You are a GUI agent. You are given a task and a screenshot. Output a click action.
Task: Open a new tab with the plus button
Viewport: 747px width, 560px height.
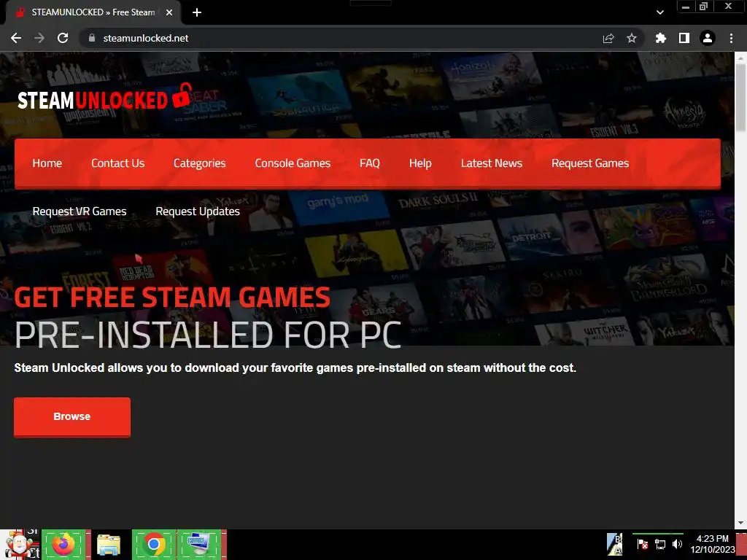(197, 12)
